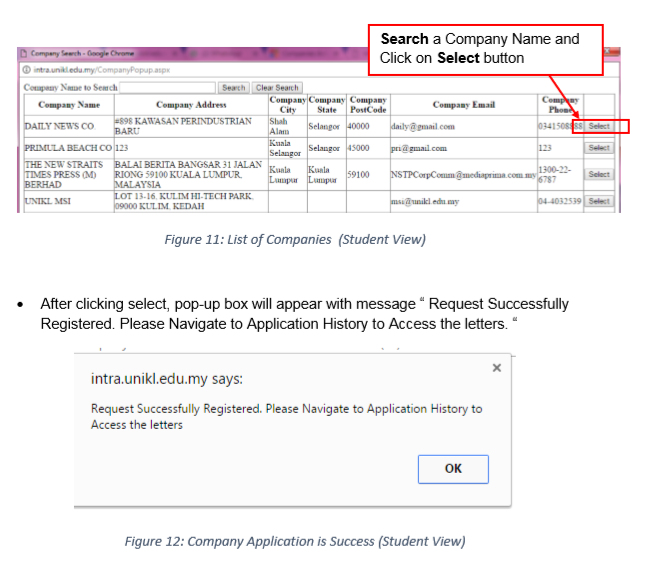Click PRIMULA BEACH CO name cell
Image resolution: width=653 pixels, height=569 pixels.
pyautogui.click(x=69, y=148)
